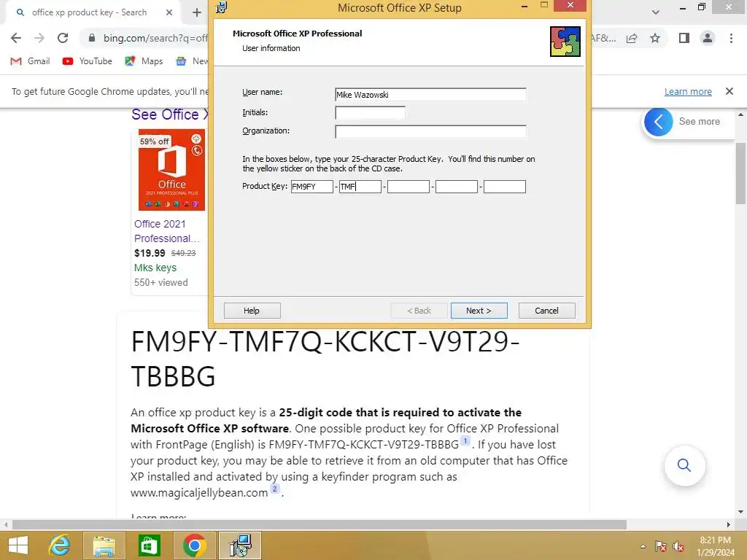Follow the Learn more link
Image resolution: width=747 pixels, height=560 pixels.
(x=688, y=91)
